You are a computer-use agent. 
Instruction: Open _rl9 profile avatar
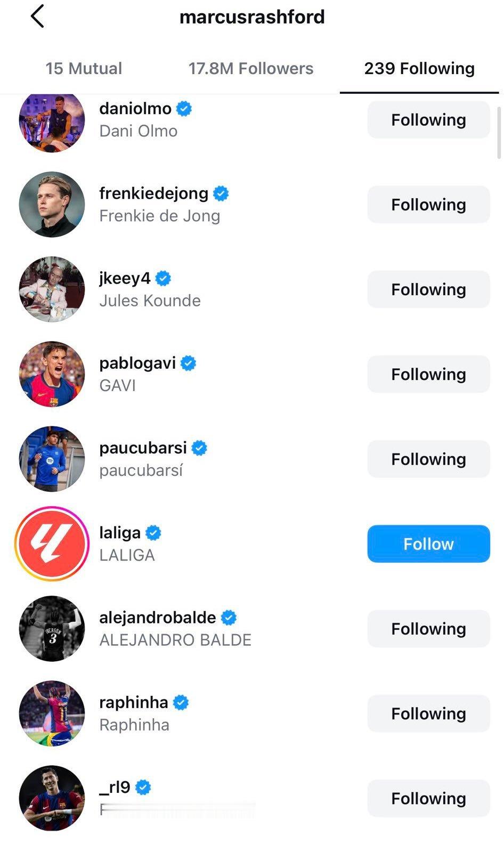point(52,798)
